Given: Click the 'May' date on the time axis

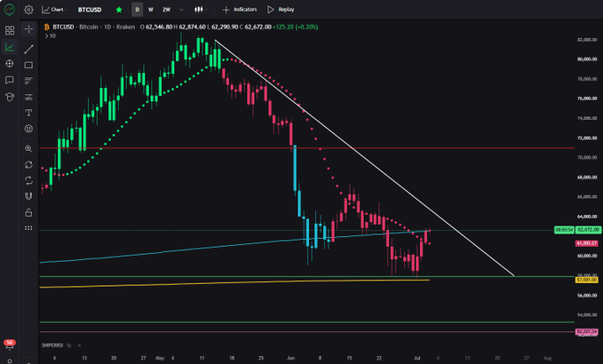Looking at the screenshot, I should coord(160,358).
